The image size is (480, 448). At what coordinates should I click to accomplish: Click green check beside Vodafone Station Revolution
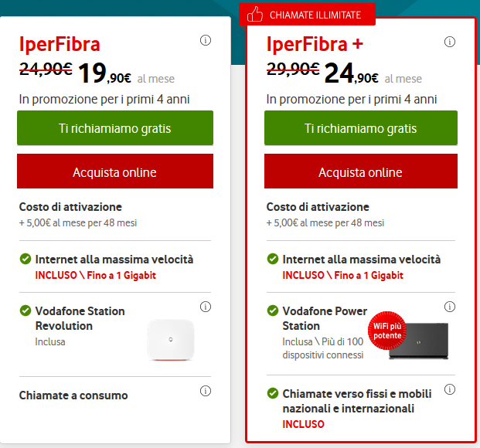click(26, 311)
